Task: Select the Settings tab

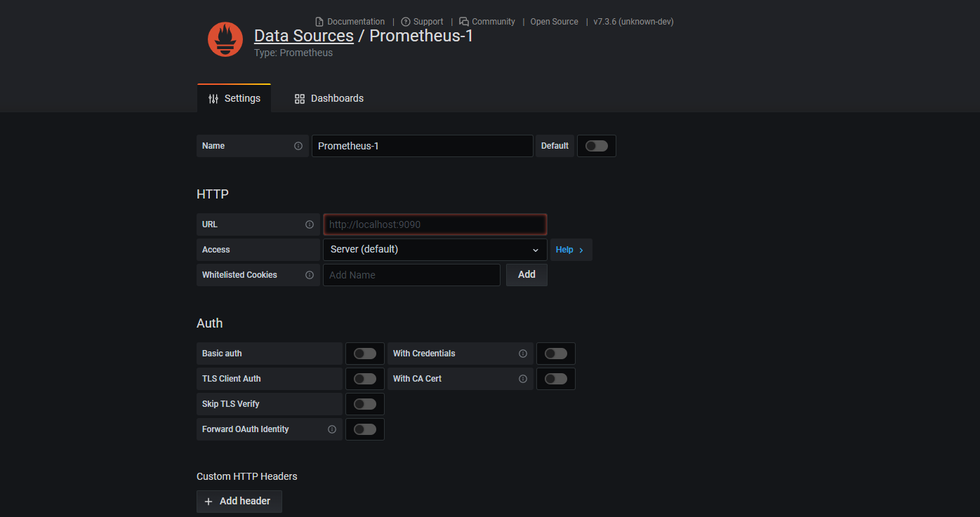Action: click(234, 98)
